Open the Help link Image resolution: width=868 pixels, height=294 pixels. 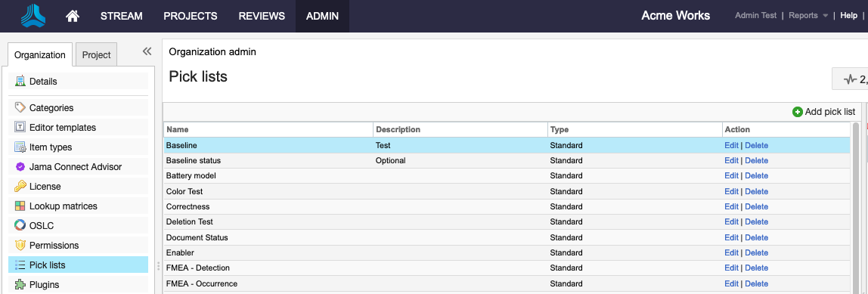pos(848,16)
